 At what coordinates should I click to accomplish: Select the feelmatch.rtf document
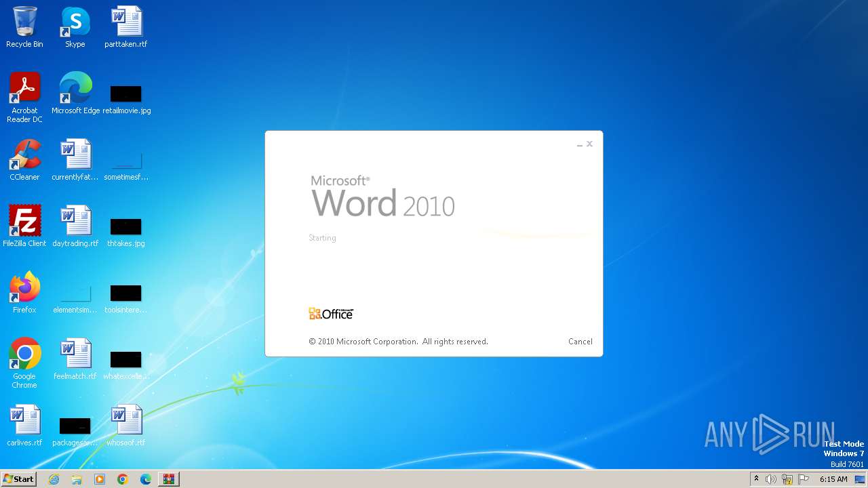(75, 359)
